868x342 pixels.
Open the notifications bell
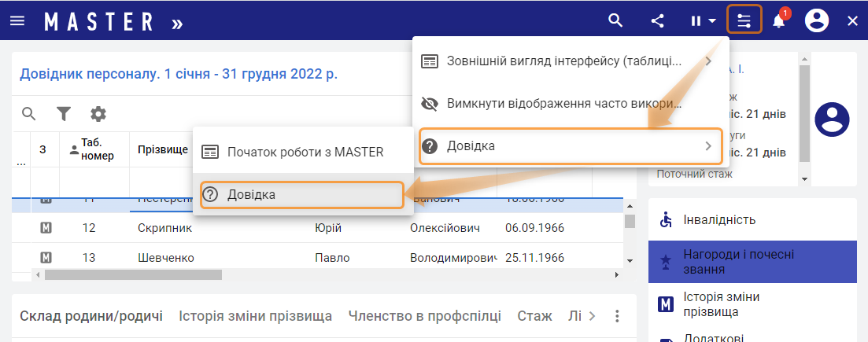tap(778, 21)
